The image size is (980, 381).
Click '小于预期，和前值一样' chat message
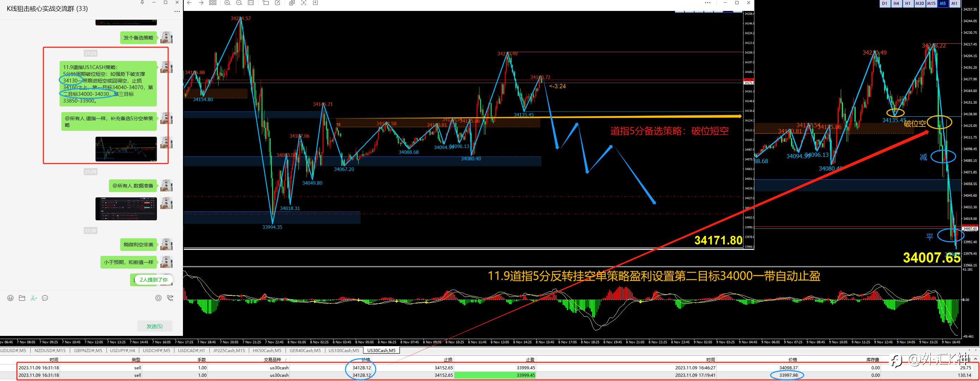click(129, 262)
